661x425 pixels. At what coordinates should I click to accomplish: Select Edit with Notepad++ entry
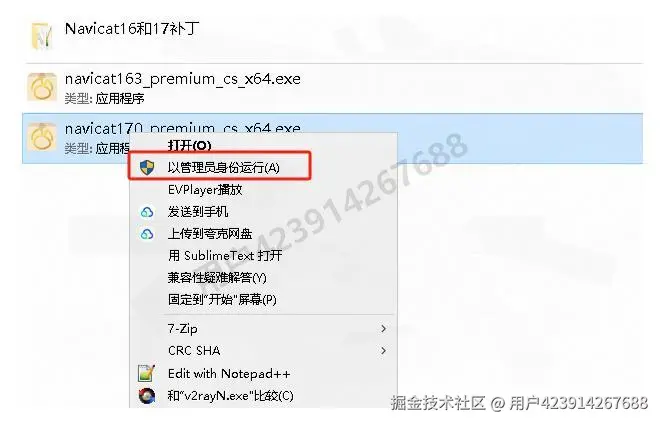click(x=229, y=374)
